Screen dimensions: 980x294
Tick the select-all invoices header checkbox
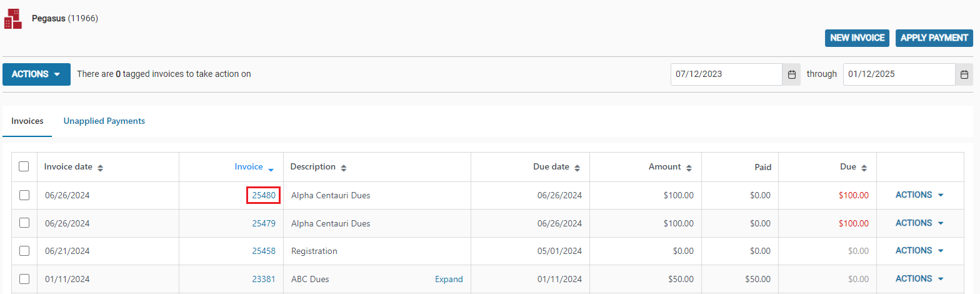(24, 166)
